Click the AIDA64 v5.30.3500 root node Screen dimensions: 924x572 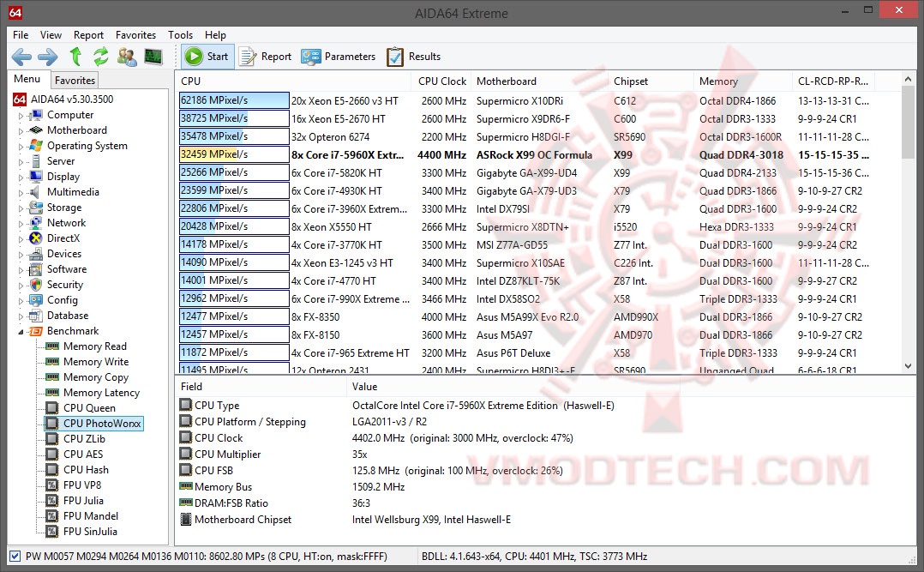pos(72,99)
